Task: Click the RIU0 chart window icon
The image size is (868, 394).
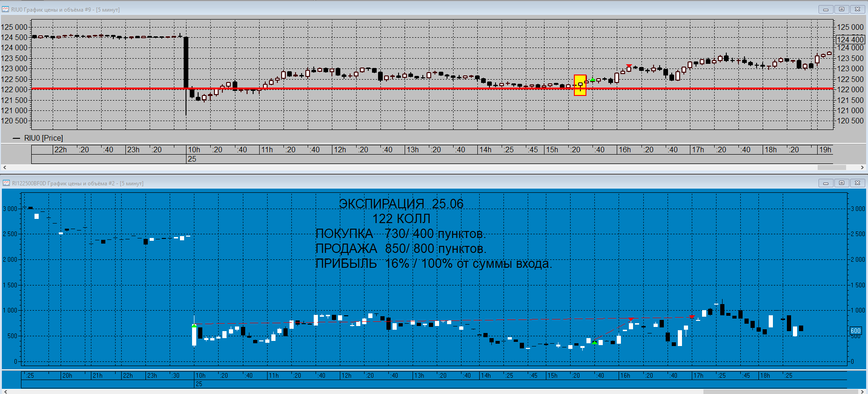Action: pos(6,9)
